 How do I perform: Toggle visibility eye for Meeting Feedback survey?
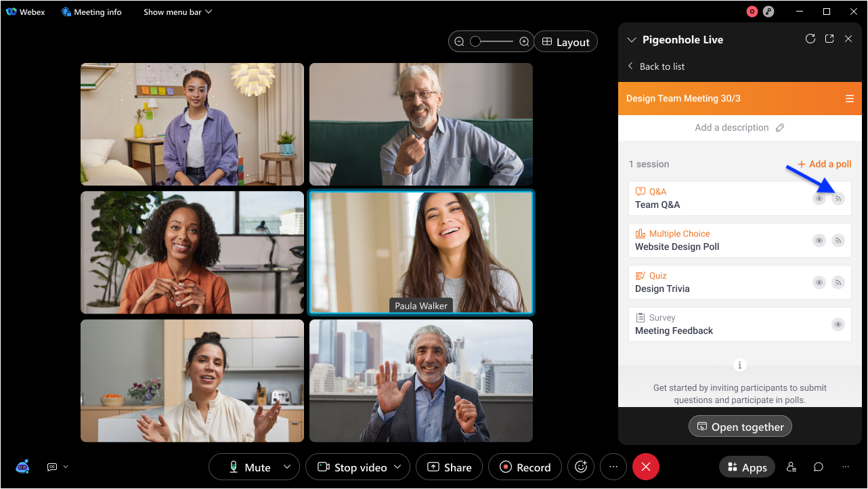pyautogui.click(x=838, y=324)
